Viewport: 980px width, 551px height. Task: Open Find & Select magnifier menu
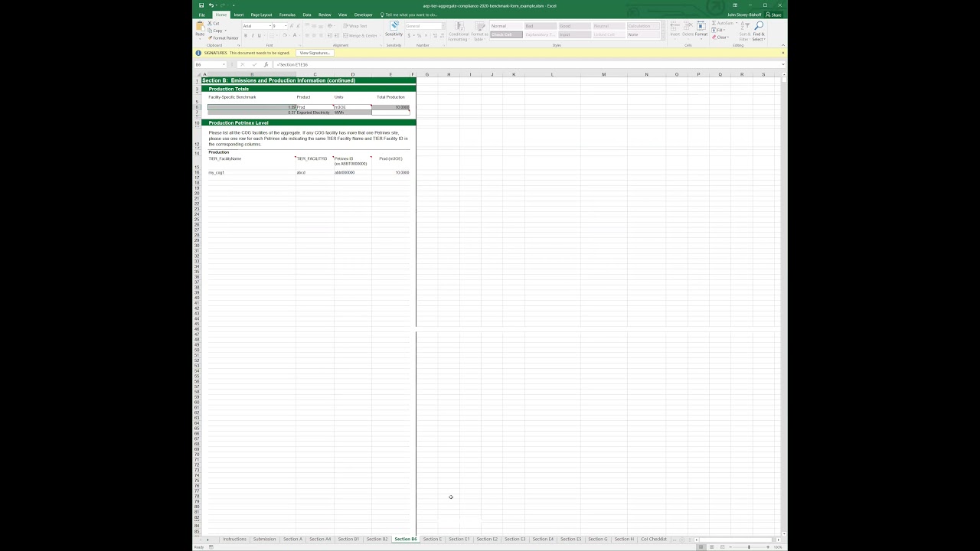(x=759, y=31)
